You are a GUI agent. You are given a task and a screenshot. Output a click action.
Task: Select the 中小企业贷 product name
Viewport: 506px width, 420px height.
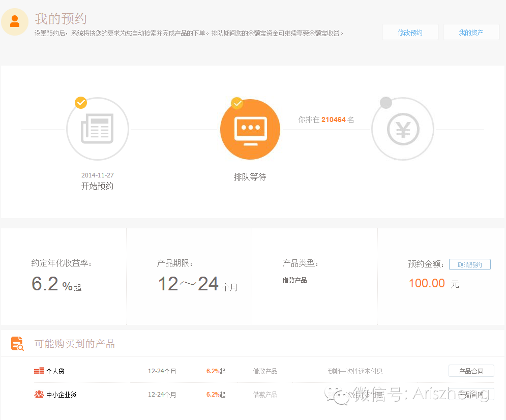[x=62, y=395]
